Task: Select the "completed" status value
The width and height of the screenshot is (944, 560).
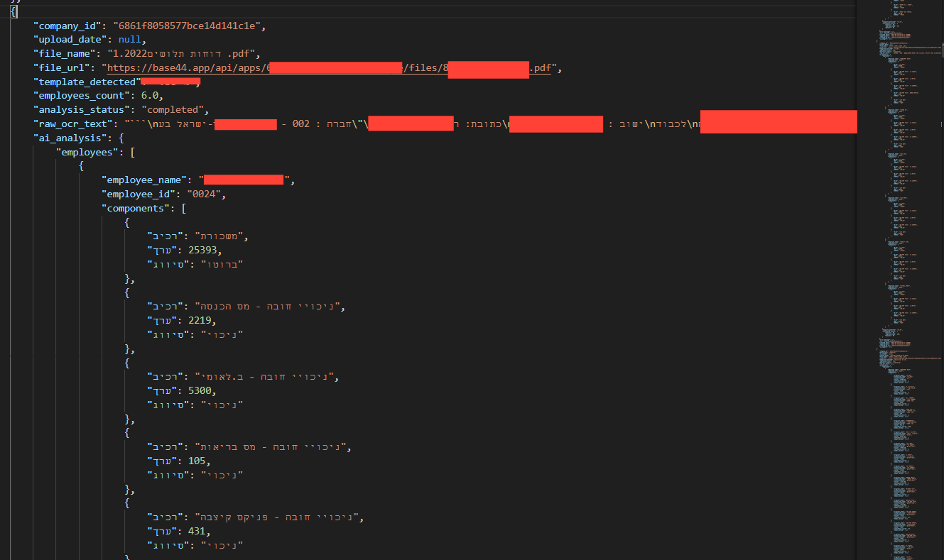Action: click(x=173, y=110)
